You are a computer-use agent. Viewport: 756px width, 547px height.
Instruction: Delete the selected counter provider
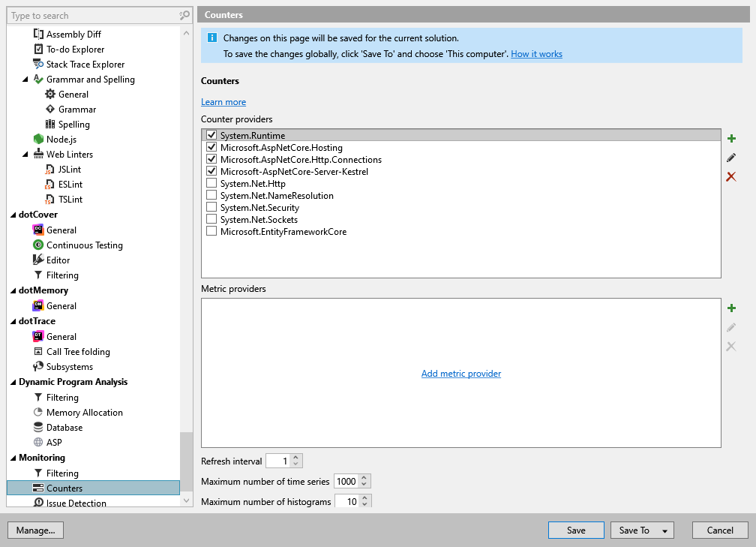(731, 176)
